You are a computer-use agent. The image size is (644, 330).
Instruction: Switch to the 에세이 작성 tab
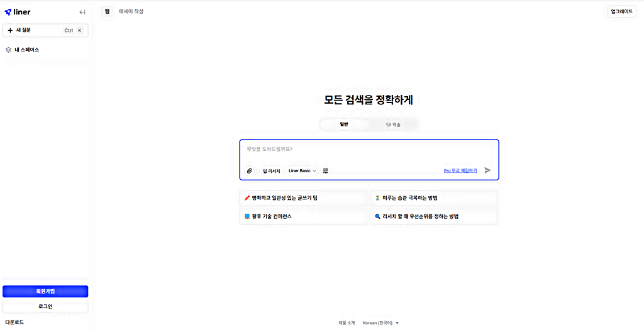(131, 11)
